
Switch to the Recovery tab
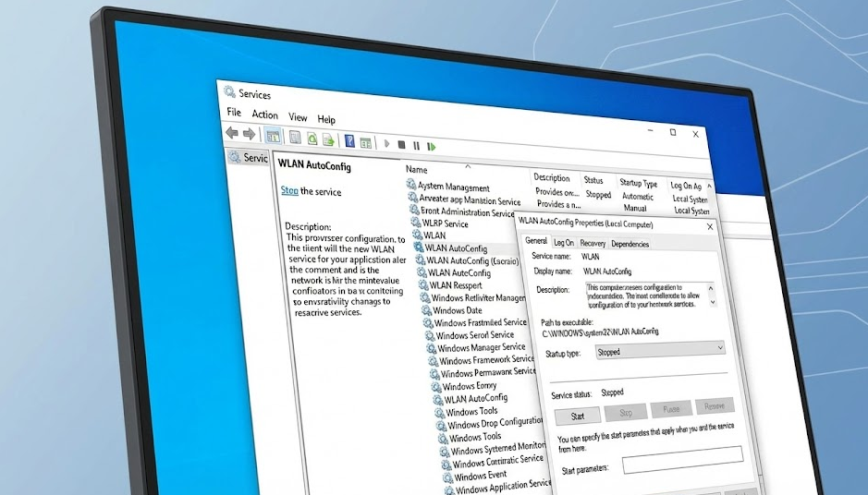click(x=593, y=244)
